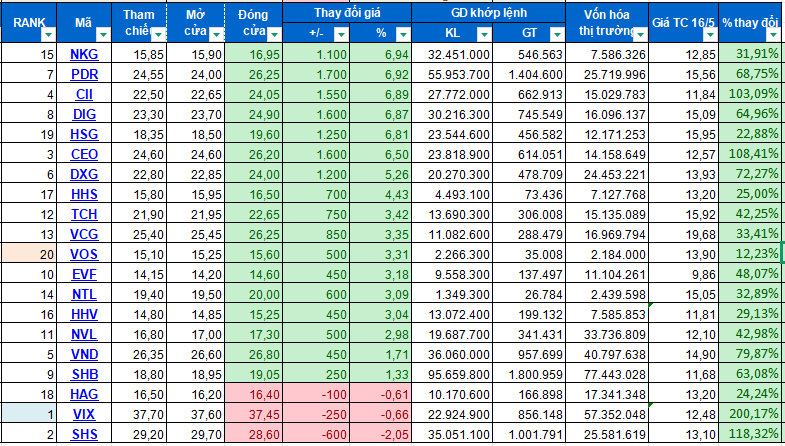Select the Thay đổi giá header cell
The width and height of the screenshot is (785, 446).
point(347,13)
